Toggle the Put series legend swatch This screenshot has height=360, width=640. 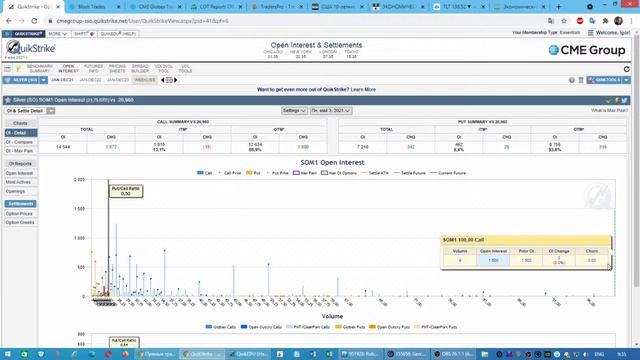point(249,173)
